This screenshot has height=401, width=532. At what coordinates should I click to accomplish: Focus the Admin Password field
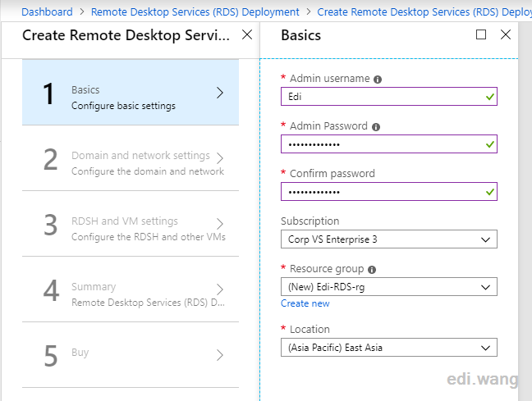point(389,144)
